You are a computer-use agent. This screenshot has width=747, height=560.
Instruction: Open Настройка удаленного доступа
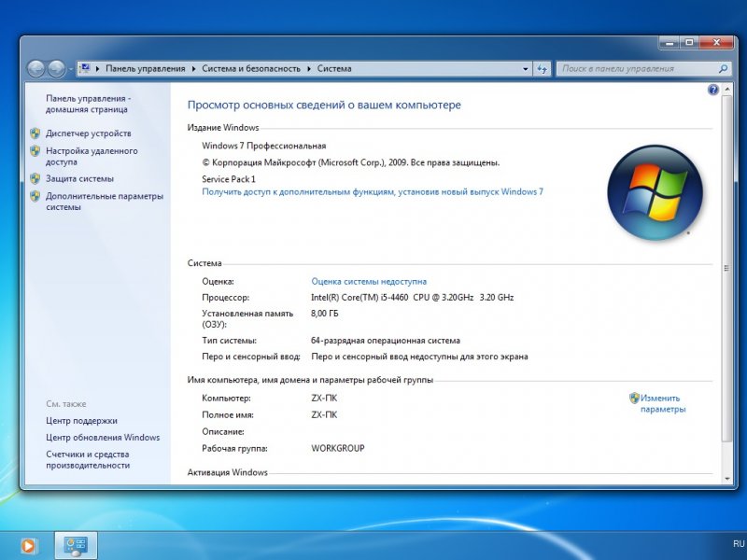click(x=92, y=156)
